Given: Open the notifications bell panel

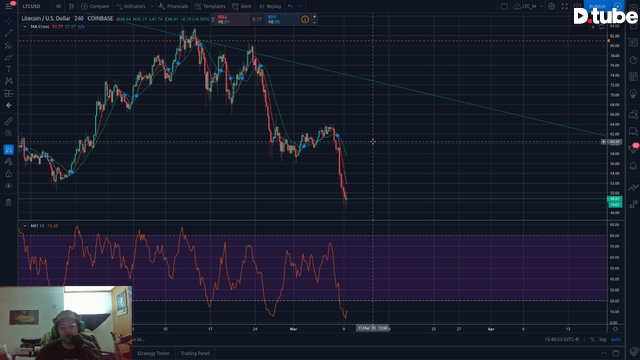Looking at the screenshot, I should click(633, 166).
